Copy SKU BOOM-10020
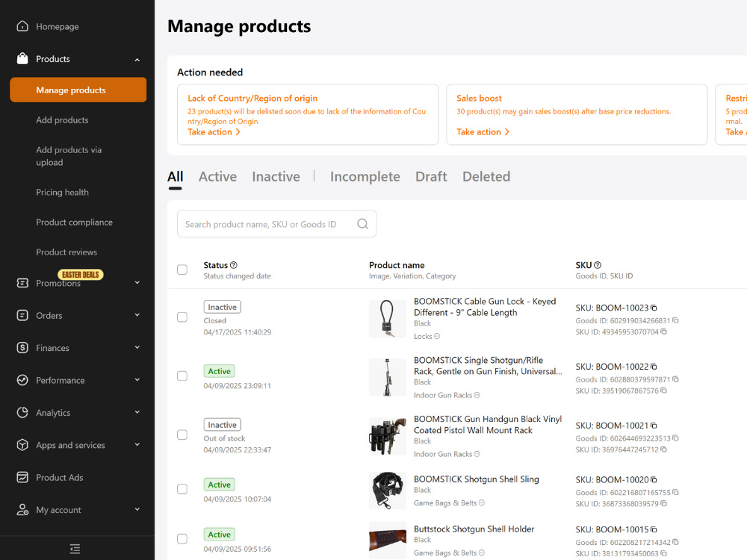 pyautogui.click(x=654, y=480)
